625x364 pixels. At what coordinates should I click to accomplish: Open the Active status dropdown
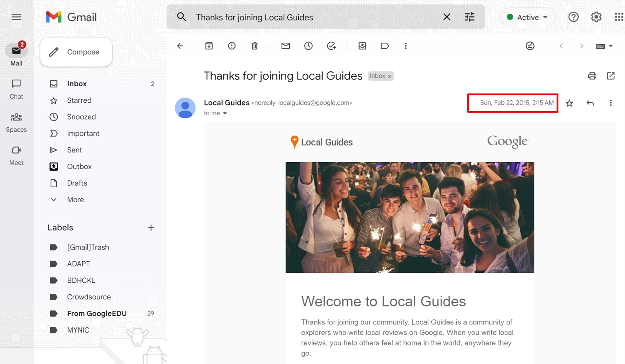coord(527,17)
